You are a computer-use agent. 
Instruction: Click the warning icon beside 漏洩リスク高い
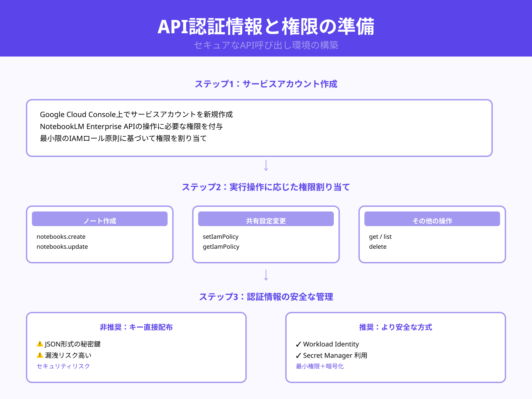[39, 355]
